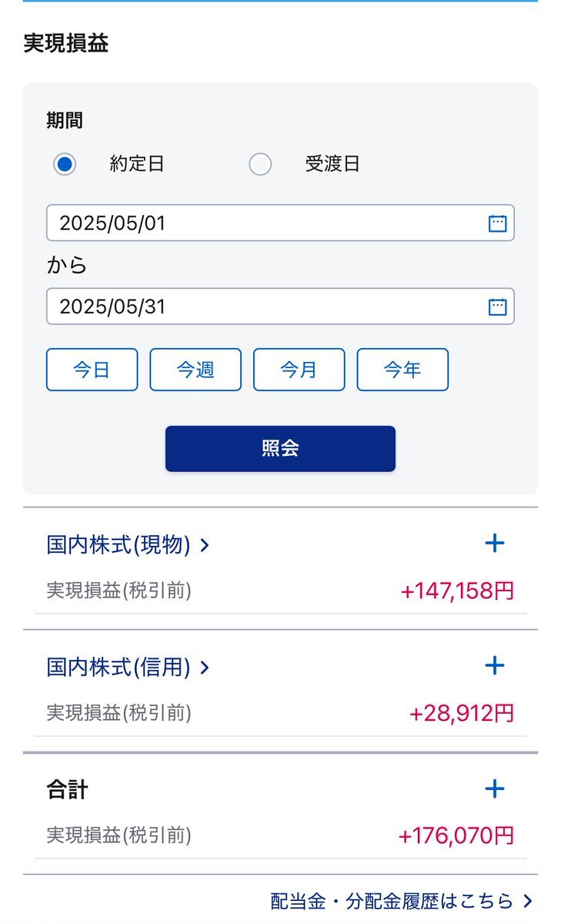Open the 国内株式(信用) link
Image resolution: width=561 pixels, height=924 pixels.
(x=118, y=667)
